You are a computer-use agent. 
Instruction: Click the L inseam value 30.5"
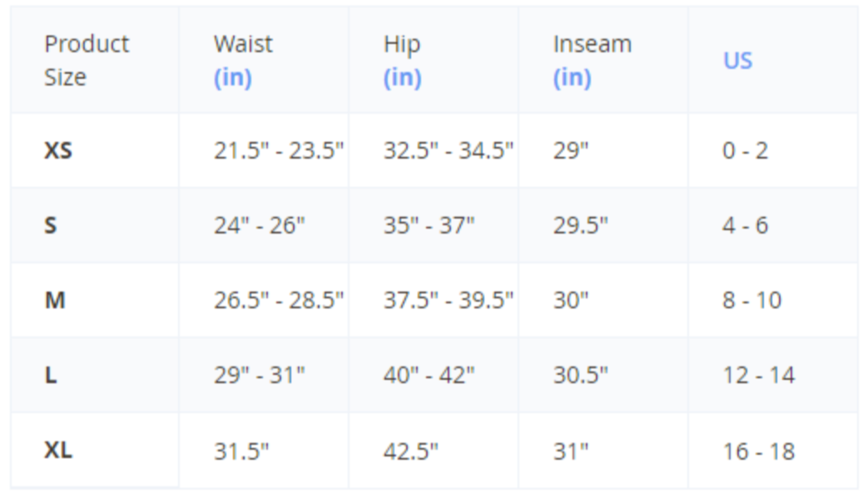coord(581,375)
